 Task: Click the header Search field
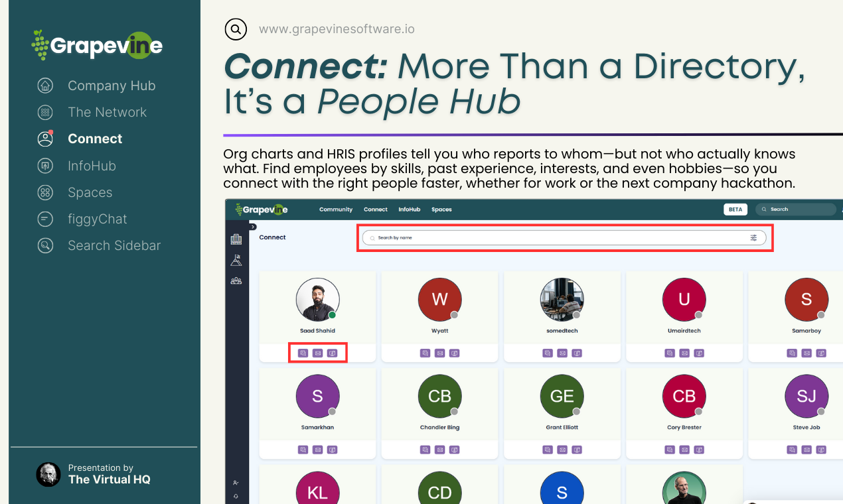click(x=796, y=210)
